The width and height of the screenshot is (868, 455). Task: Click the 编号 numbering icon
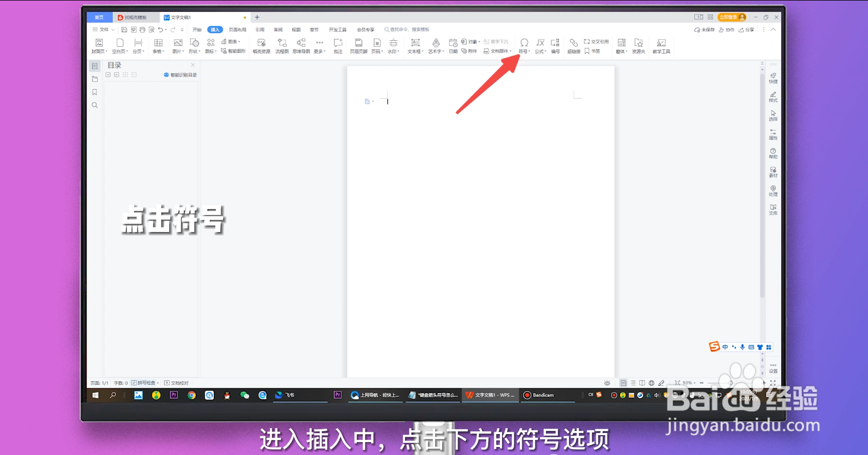[x=556, y=46]
